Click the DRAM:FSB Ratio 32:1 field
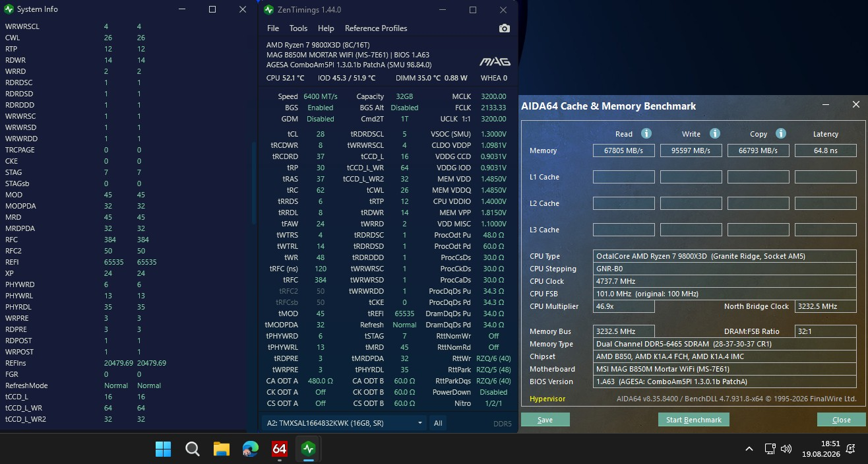Viewport: 868px width, 464px height. (826, 331)
